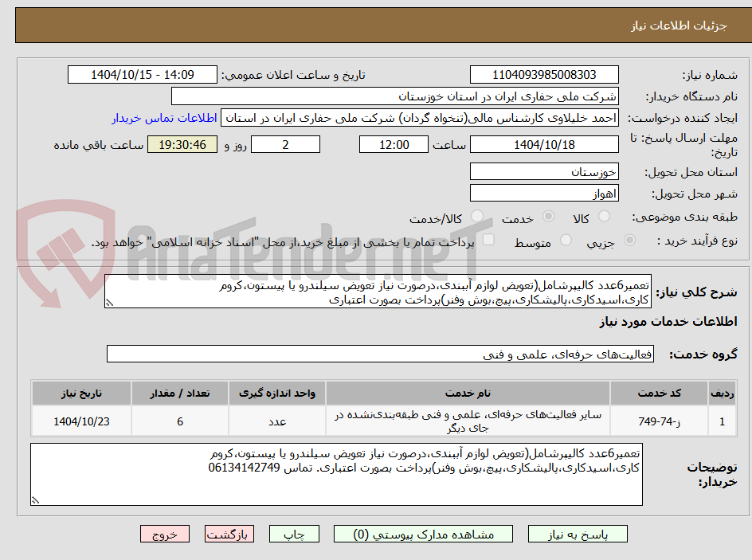Viewport: 752px width, 560px height.
Task: Click the need date cell 1404/10/23
Action: point(81,421)
